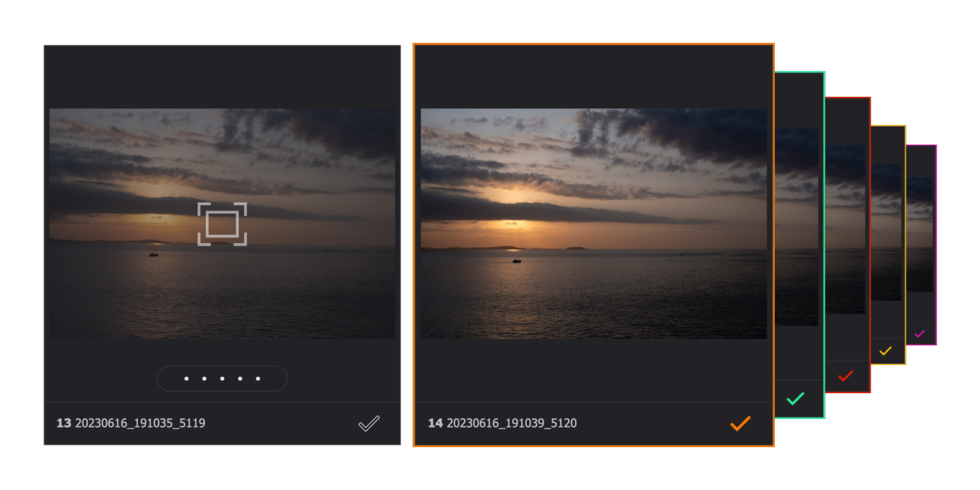Toggle the green checkmark on stacked card
Viewport: 980px width, 490px height.
(x=795, y=399)
